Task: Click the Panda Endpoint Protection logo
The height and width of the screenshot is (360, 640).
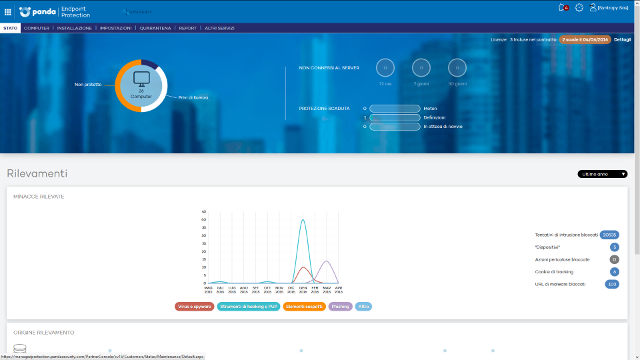Action: coord(55,12)
